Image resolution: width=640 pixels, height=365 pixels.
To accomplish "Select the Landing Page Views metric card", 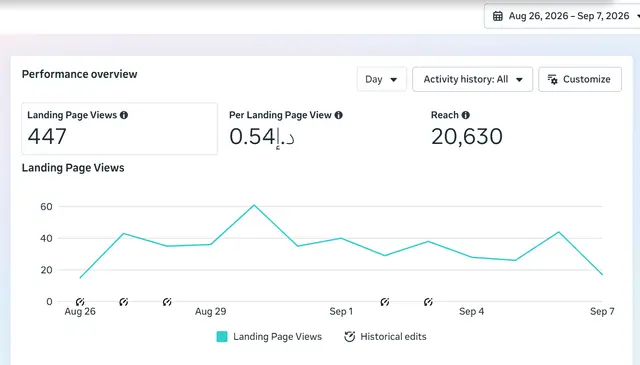I will 120,129.
